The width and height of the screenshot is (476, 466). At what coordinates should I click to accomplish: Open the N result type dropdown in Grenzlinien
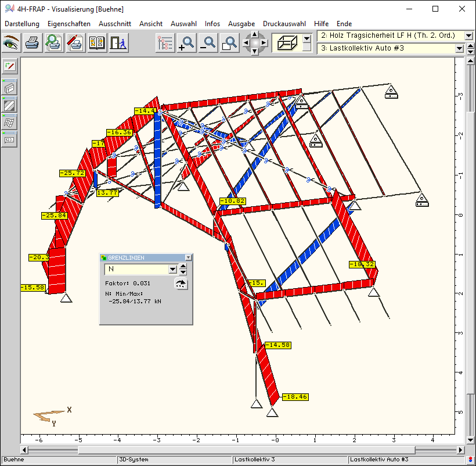(172, 270)
